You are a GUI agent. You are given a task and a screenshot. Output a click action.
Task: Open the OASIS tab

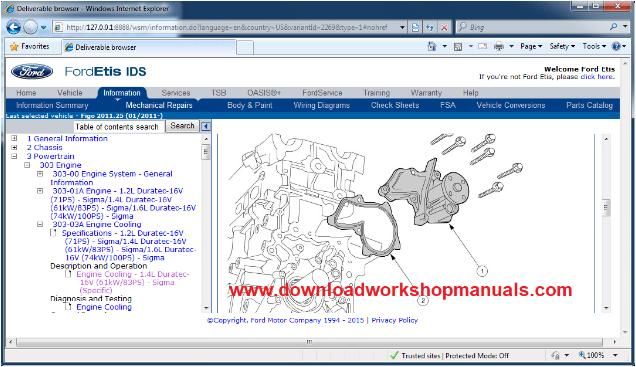tap(264, 93)
